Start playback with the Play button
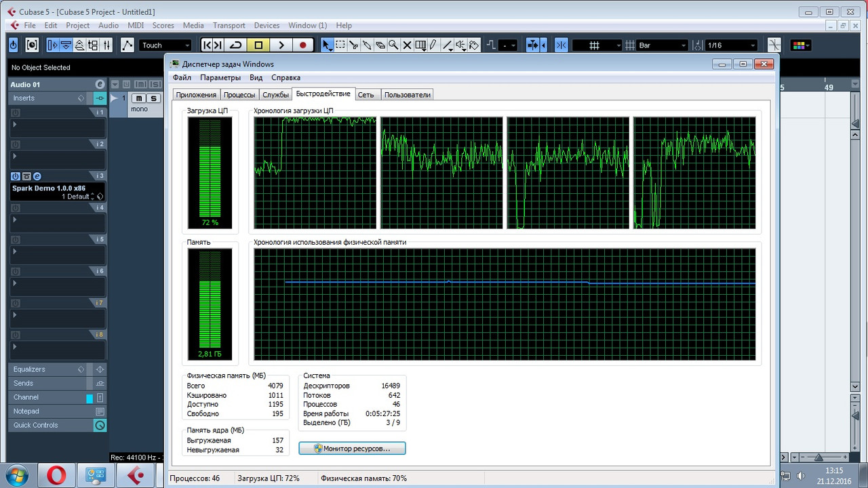Viewport: 868px width, 488px height. (281, 45)
